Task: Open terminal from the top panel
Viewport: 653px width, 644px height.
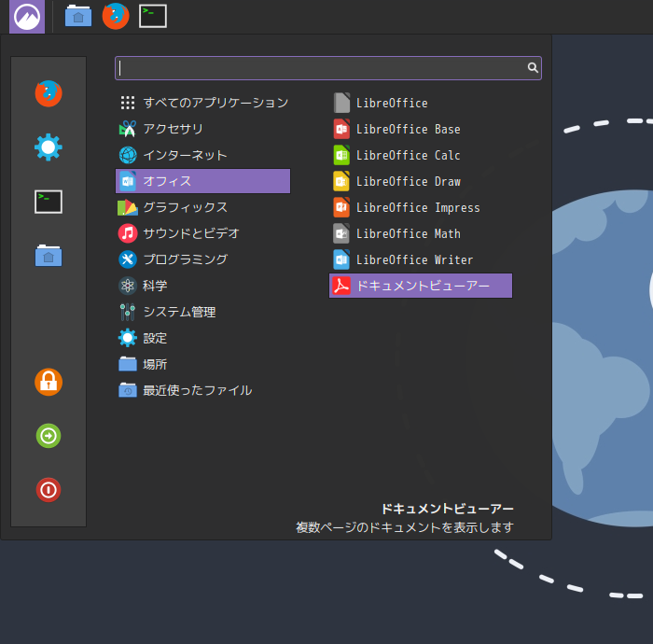Action: tap(153, 16)
